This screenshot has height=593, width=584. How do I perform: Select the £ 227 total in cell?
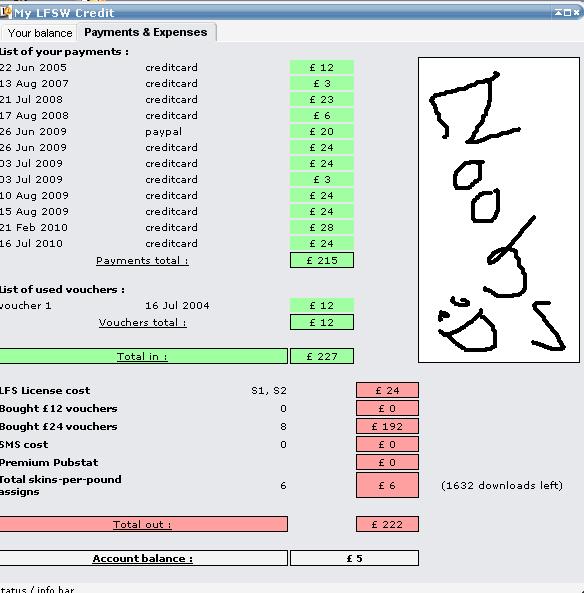[x=322, y=356]
